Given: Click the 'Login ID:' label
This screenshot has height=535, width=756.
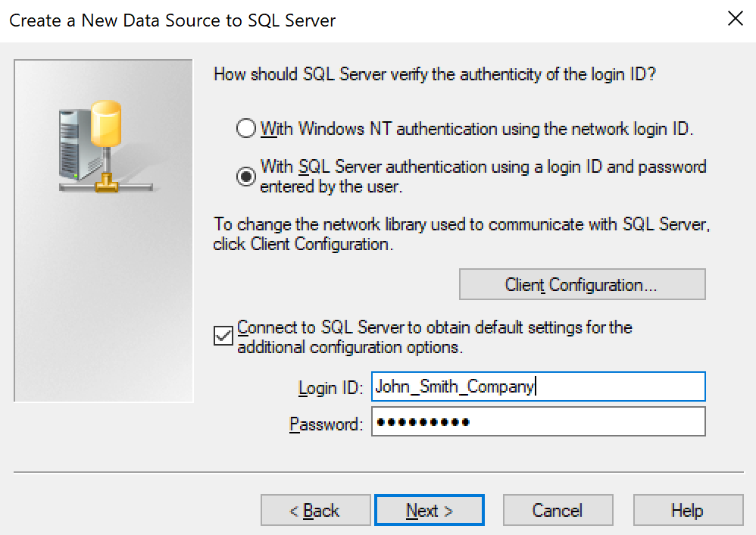Looking at the screenshot, I should point(330,388).
